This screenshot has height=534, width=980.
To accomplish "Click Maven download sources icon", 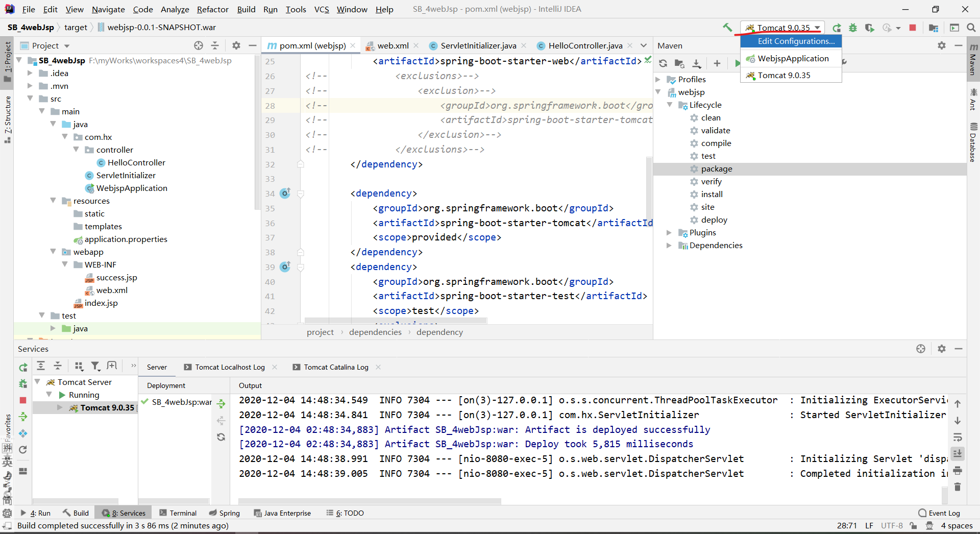I will (x=697, y=63).
